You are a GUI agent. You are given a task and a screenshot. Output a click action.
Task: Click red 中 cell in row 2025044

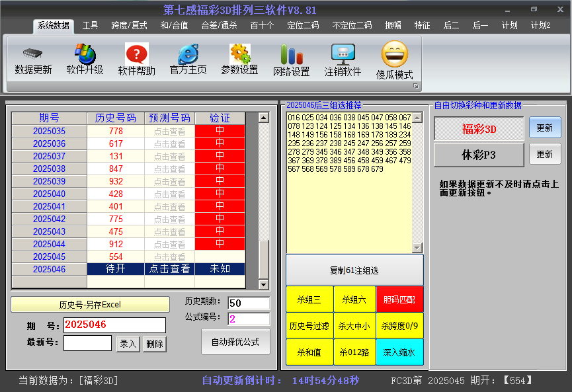pyautogui.click(x=220, y=244)
